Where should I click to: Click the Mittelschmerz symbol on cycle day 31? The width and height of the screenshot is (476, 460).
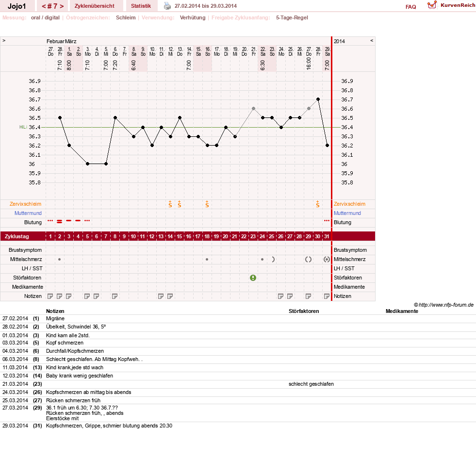pyautogui.click(x=327, y=259)
